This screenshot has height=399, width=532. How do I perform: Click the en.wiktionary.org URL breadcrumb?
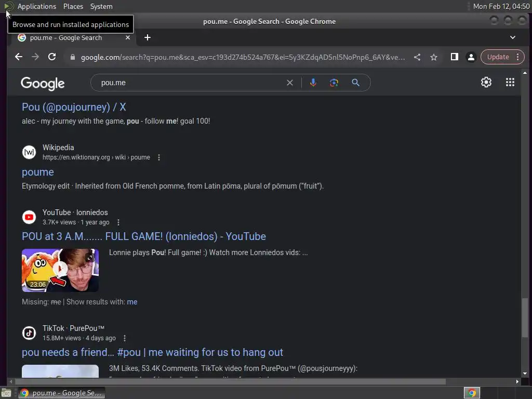pyautogui.click(x=96, y=157)
